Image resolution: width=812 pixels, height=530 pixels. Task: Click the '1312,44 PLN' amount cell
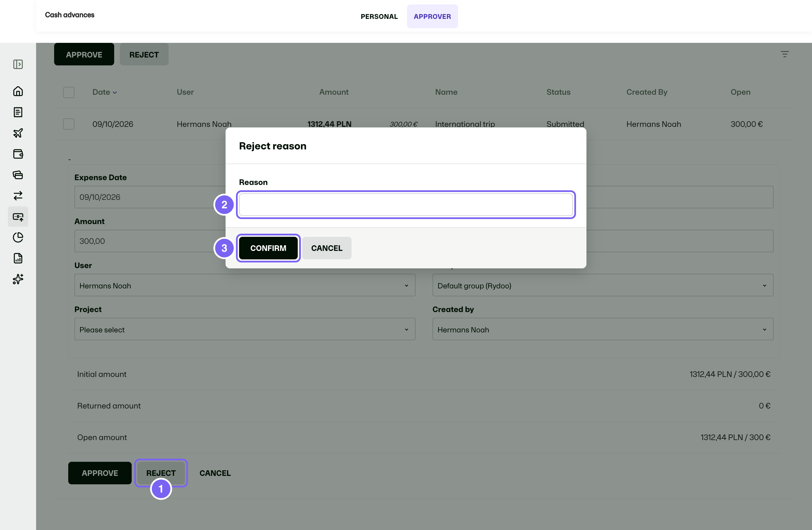pos(329,124)
